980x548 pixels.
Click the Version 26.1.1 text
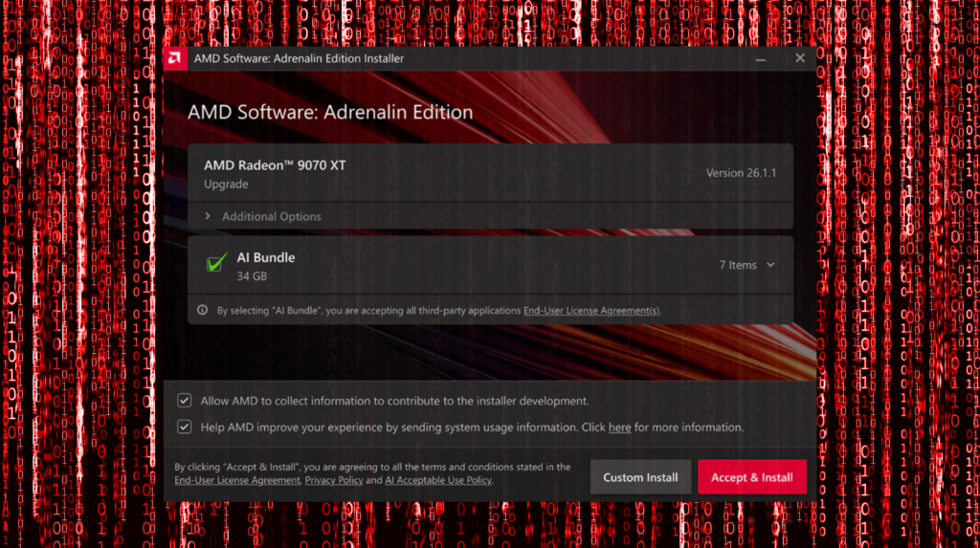click(x=742, y=173)
